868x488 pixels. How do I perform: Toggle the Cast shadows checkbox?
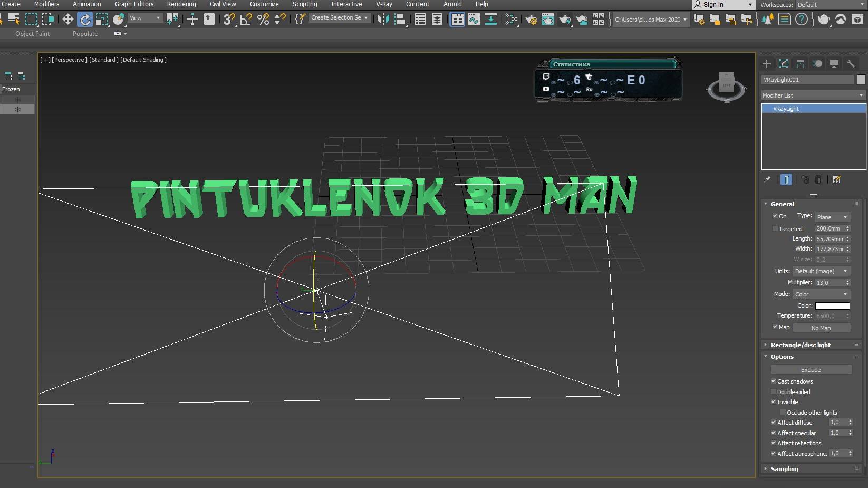tap(774, 381)
